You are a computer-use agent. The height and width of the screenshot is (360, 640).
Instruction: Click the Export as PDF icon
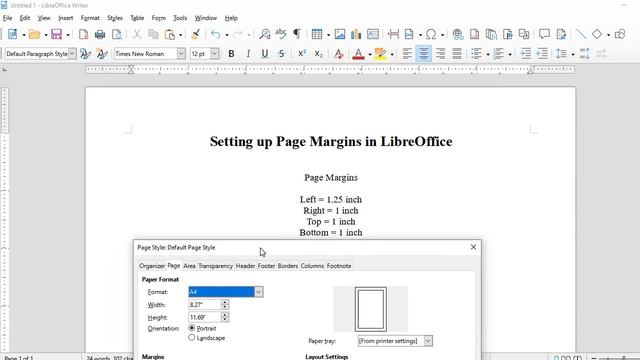point(83,34)
